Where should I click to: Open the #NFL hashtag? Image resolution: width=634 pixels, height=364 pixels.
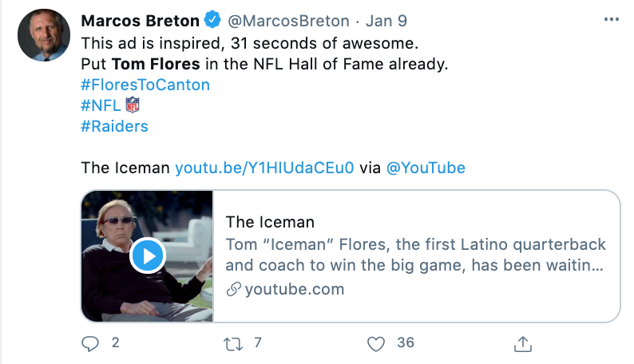pyautogui.click(x=101, y=105)
